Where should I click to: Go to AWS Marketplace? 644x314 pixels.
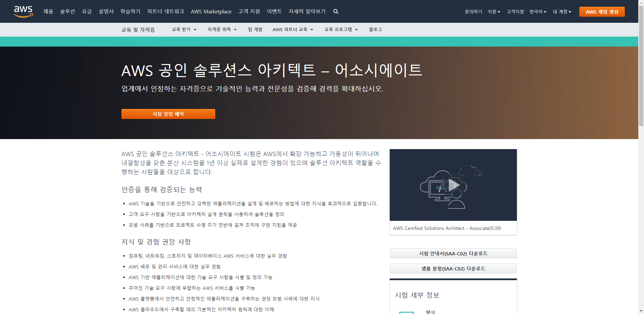click(x=211, y=11)
